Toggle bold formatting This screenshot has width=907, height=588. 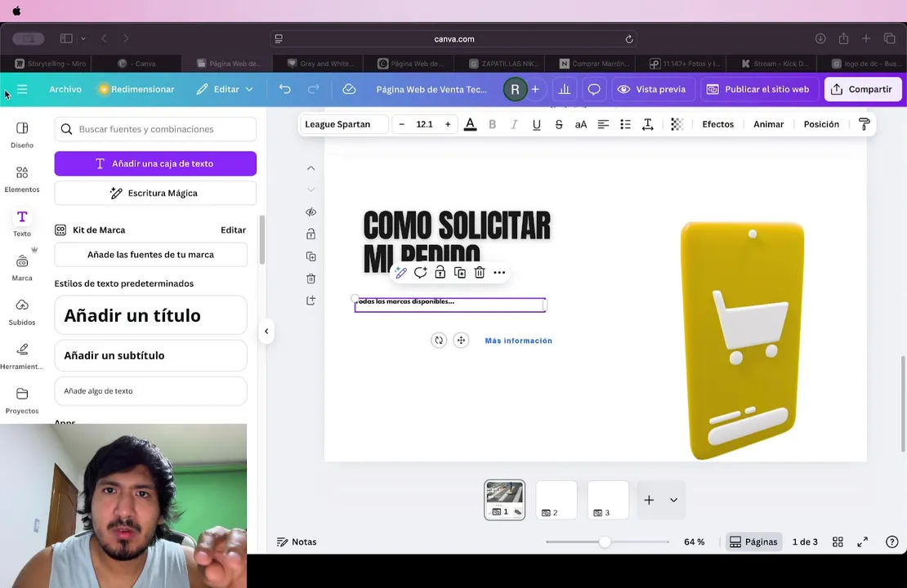coord(492,124)
